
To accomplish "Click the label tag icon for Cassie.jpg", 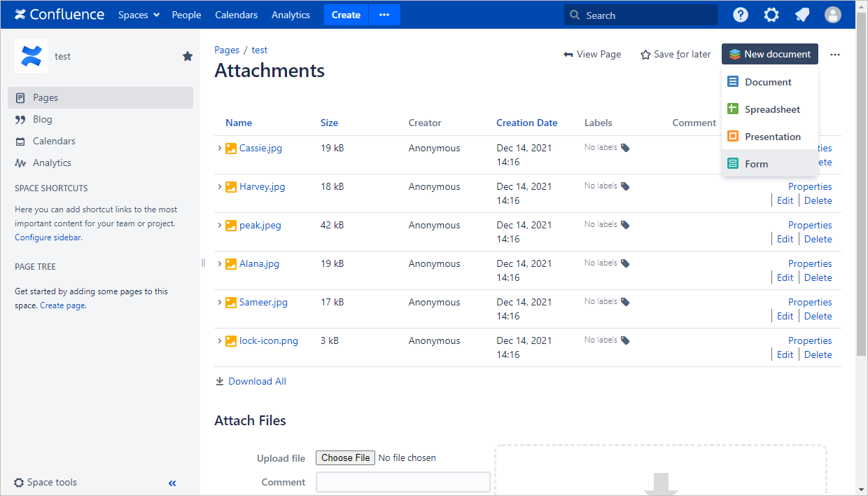I will [x=625, y=148].
